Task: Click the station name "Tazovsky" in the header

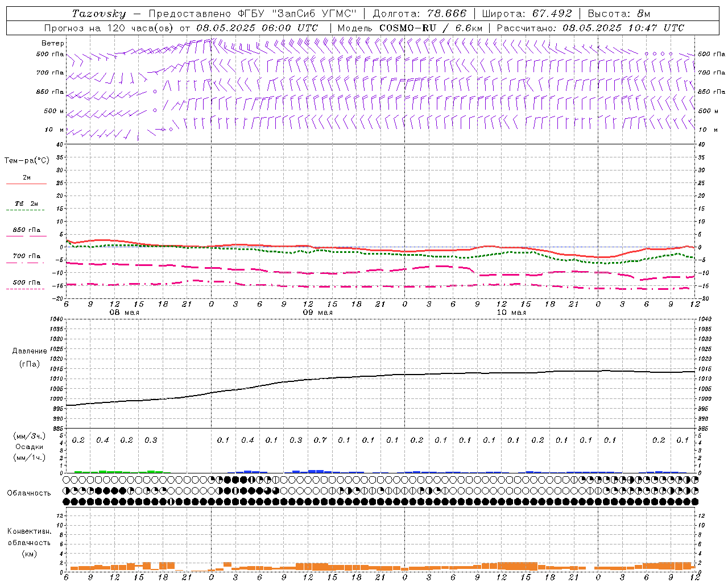Action: click(99, 14)
